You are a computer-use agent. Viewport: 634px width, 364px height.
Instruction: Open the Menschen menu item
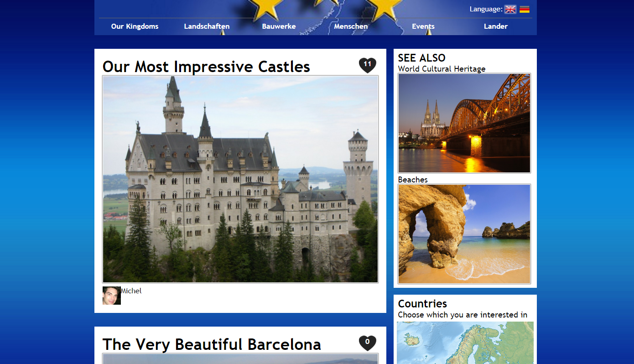point(351,26)
